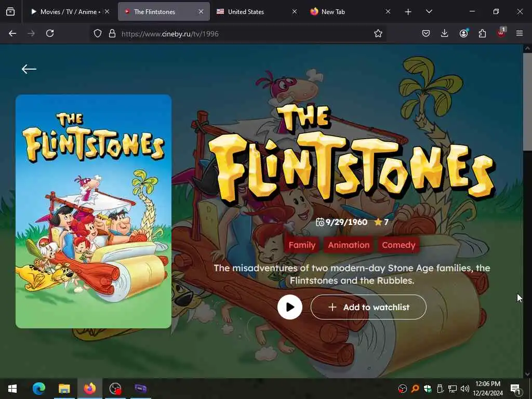Click the browser back navigation button
The width and height of the screenshot is (532, 399).
point(12,33)
